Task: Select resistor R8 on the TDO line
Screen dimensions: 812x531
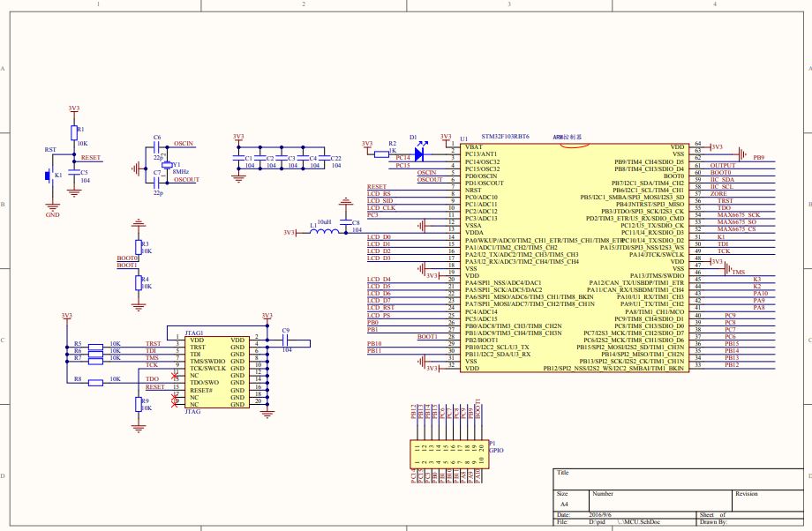Action: pos(95,383)
